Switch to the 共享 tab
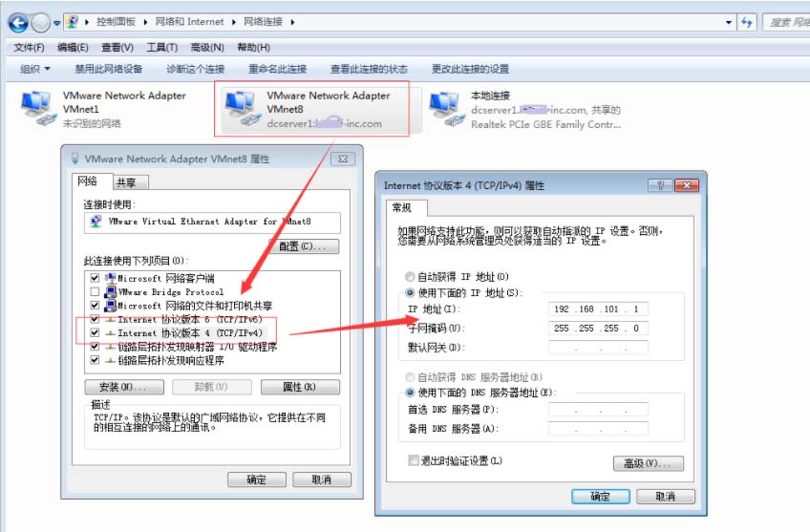810x532 pixels. 125,182
